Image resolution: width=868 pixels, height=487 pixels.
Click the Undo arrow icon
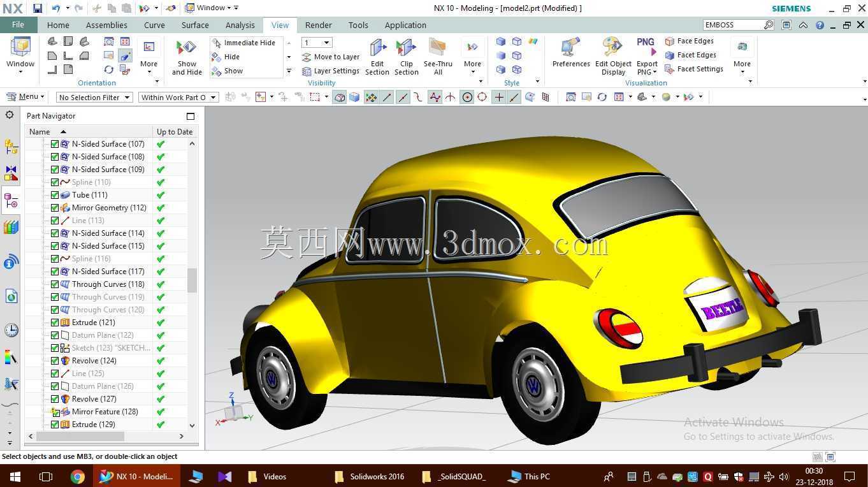coord(56,8)
